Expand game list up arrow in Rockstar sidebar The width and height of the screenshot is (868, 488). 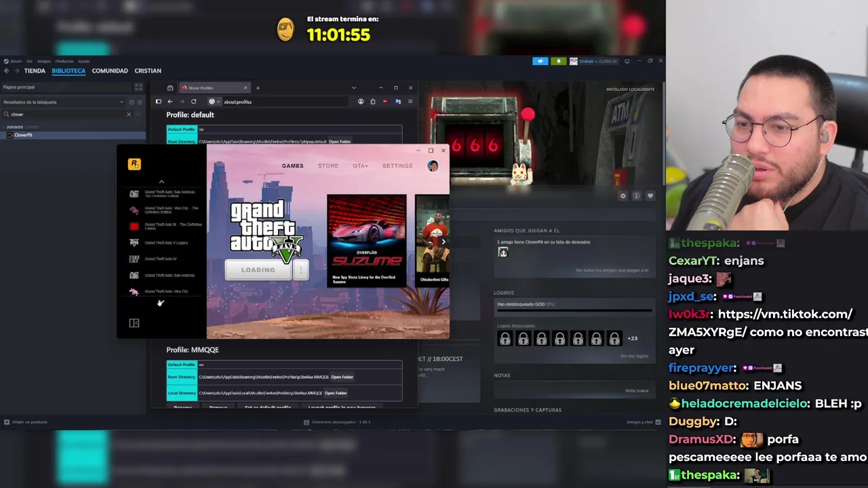(161, 182)
